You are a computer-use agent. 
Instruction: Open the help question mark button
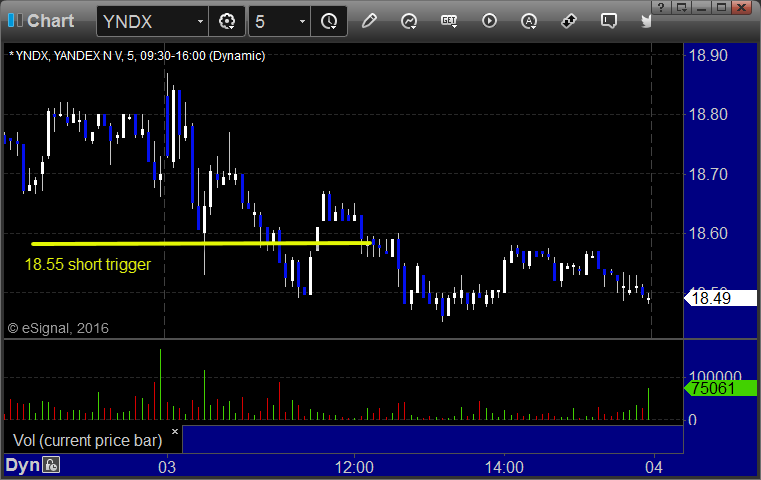(x=661, y=7)
